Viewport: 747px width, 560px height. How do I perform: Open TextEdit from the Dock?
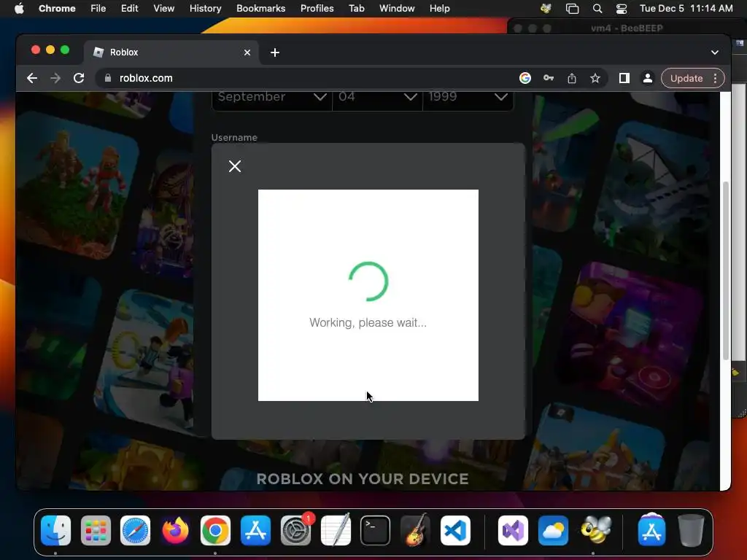click(336, 530)
